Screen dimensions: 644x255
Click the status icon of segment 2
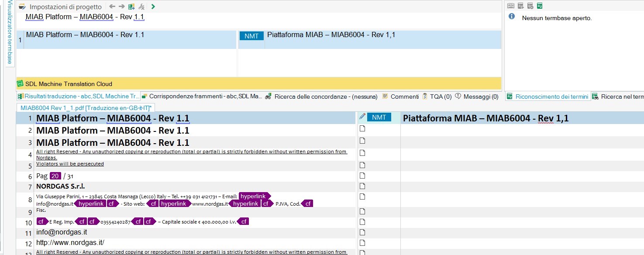pyautogui.click(x=362, y=128)
